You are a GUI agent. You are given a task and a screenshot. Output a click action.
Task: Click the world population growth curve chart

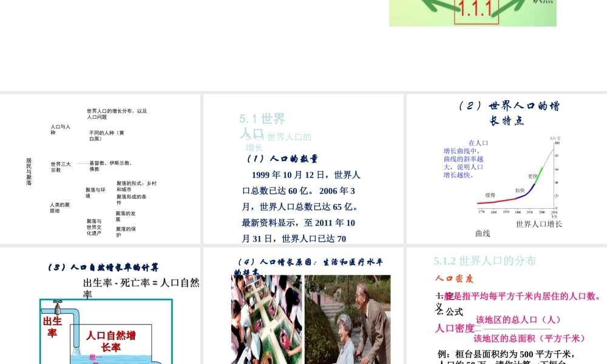[519, 177]
